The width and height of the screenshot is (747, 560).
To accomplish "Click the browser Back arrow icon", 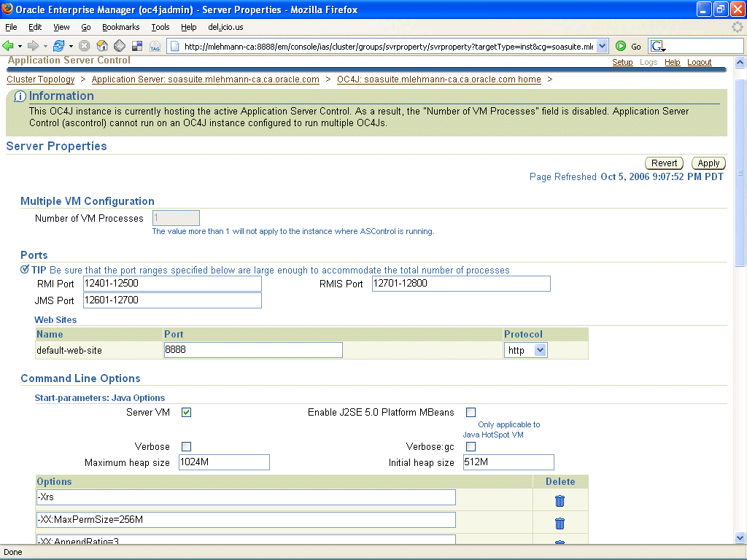I will coord(8,46).
